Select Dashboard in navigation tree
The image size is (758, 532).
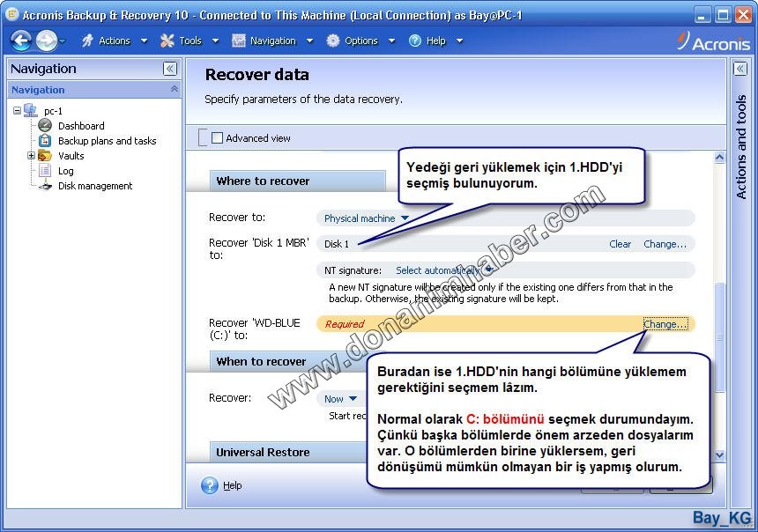(81, 126)
